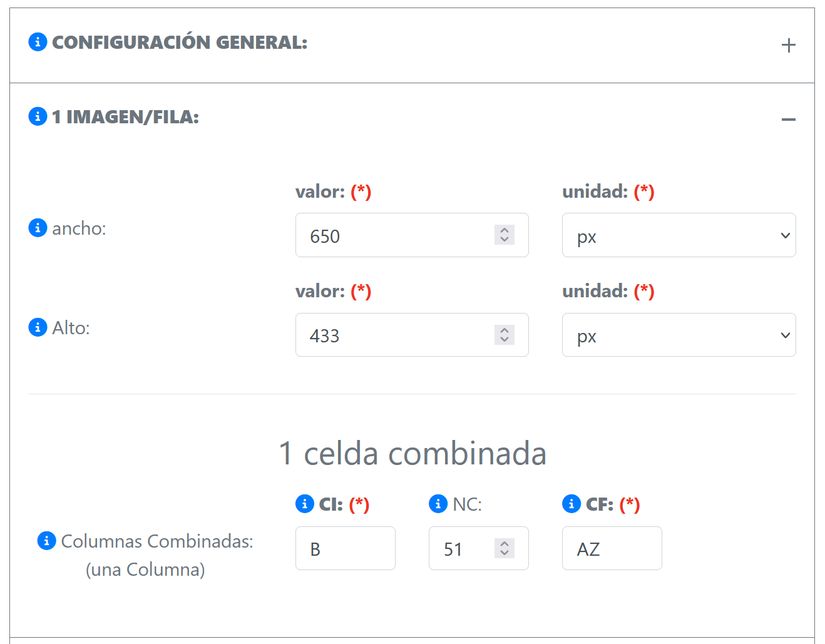Click the Alto valor stepper arrows
Viewport: 825px width, 644px height.
point(504,335)
